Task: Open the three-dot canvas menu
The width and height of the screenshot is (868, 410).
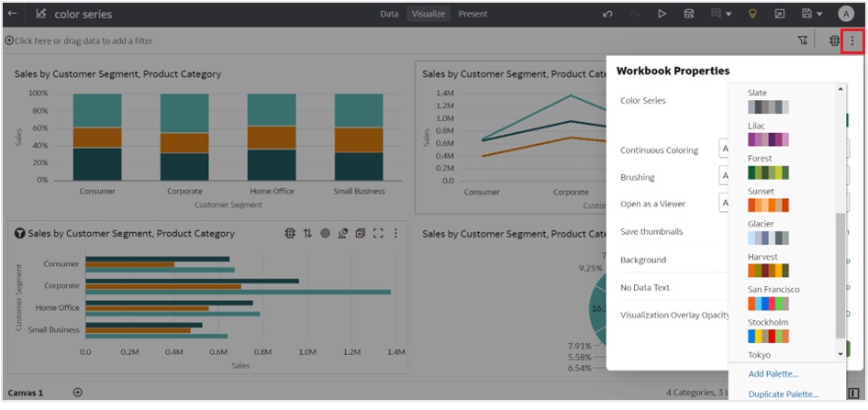Action: [x=852, y=40]
